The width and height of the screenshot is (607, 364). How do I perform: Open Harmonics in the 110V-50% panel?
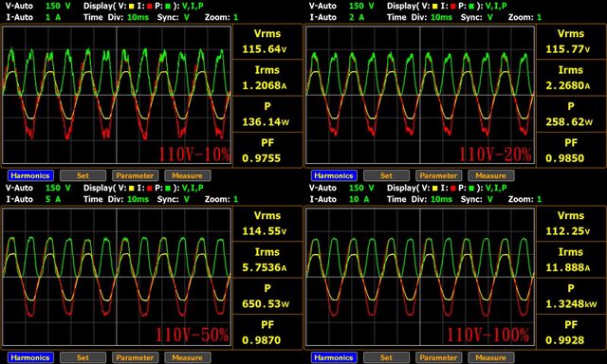click(30, 357)
